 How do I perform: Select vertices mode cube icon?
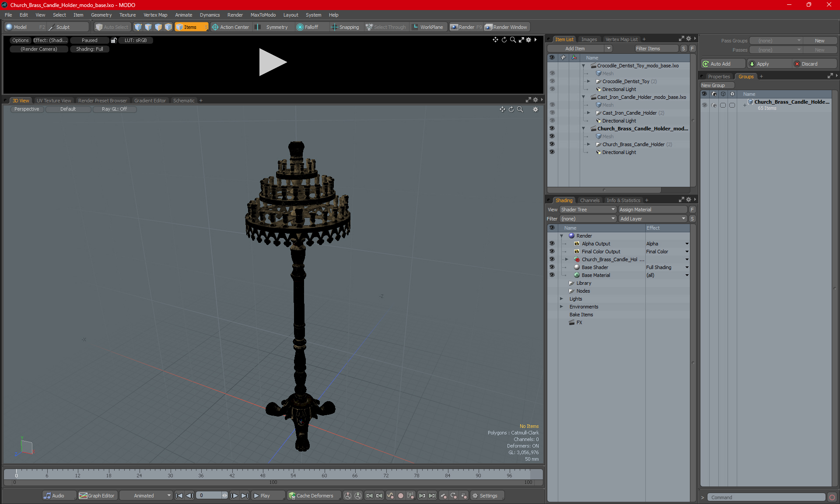coord(138,27)
